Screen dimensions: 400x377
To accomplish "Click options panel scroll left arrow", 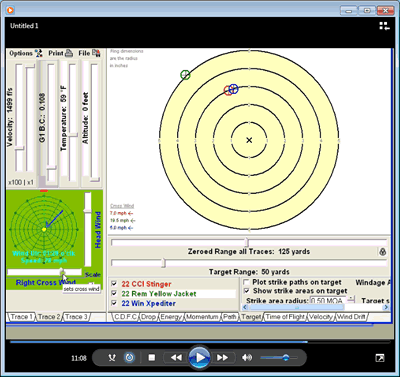I will 245,307.
